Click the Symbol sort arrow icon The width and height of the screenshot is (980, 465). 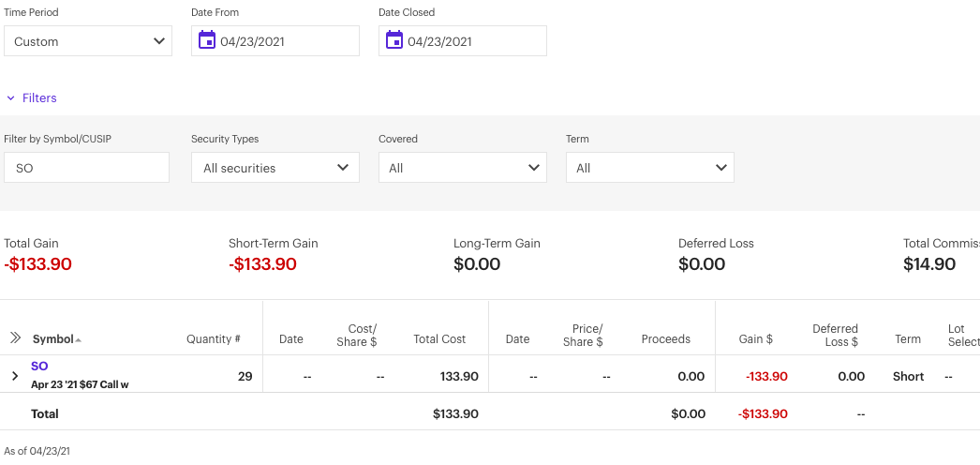coord(79,339)
